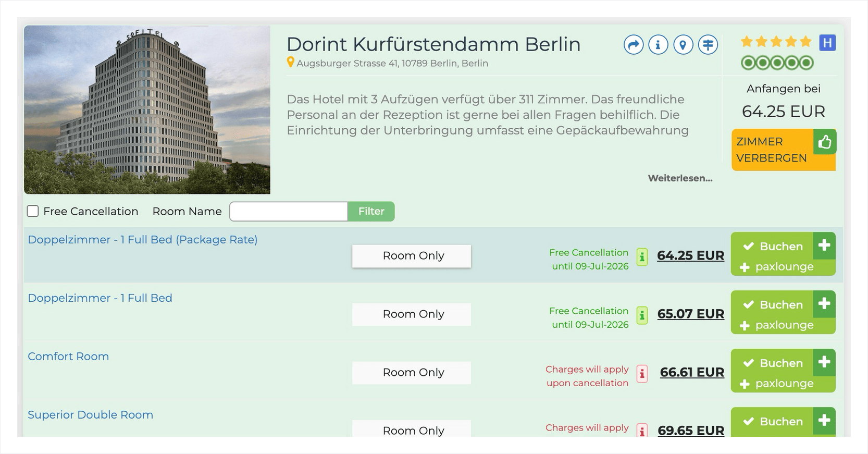Image resolution: width=868 pixels, height=454 pixels.
Task: Click the blue H hotel badge icon
Action: tap(827, 43)
